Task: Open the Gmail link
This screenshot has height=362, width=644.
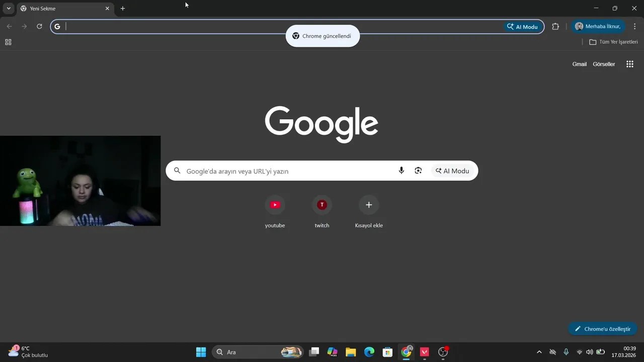Action: 580,64
